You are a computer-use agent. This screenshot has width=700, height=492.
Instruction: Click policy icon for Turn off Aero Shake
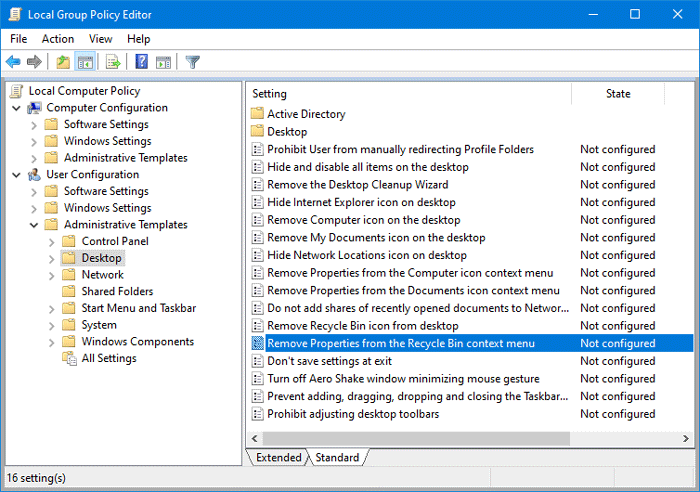257,379
